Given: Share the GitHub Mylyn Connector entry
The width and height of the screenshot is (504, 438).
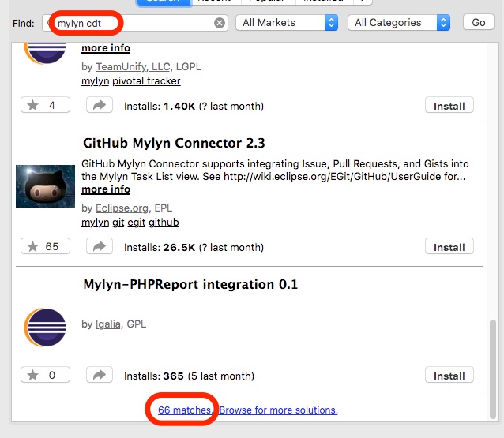Looking at the screenshot, I should (x=100, y=246).
